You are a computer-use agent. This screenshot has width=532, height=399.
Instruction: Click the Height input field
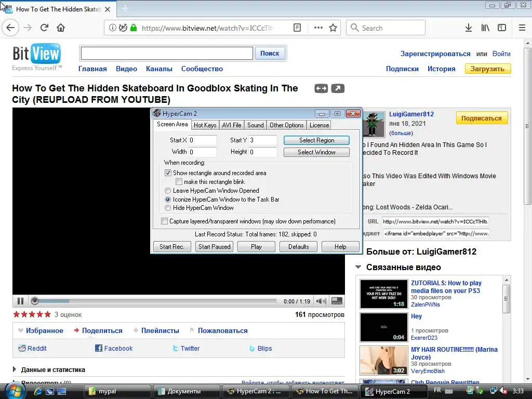click(263, 152)
